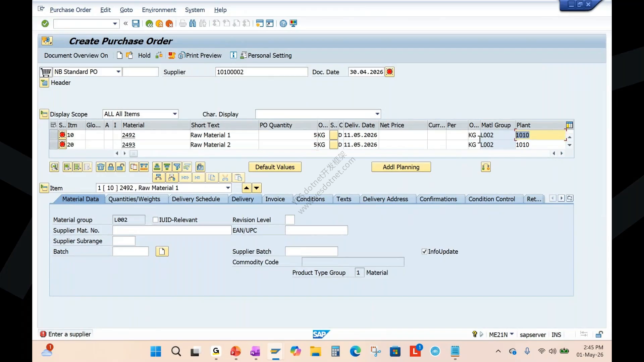Open the command field dropdown arrow
This screenshot has width=644, height=362.
pyautogui.click(x=115, y=23)
